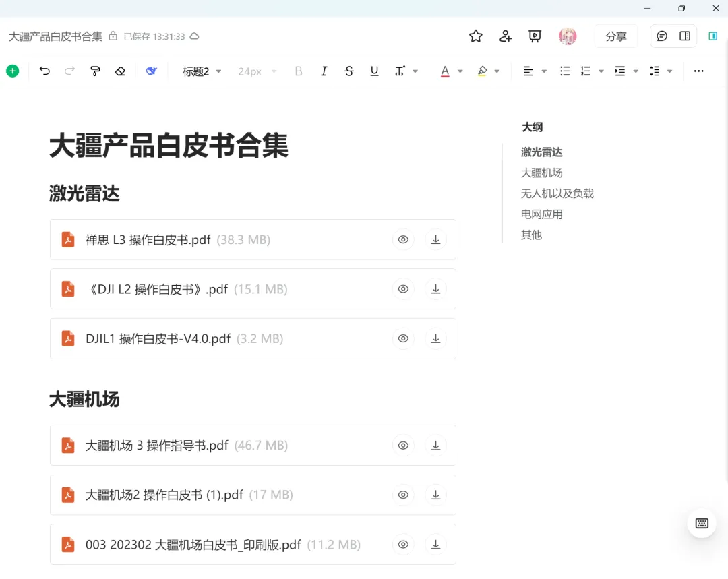This screenshot has height=579, width=728.
Task: Click the superscript text style icon
Action: tap(400, 71)
